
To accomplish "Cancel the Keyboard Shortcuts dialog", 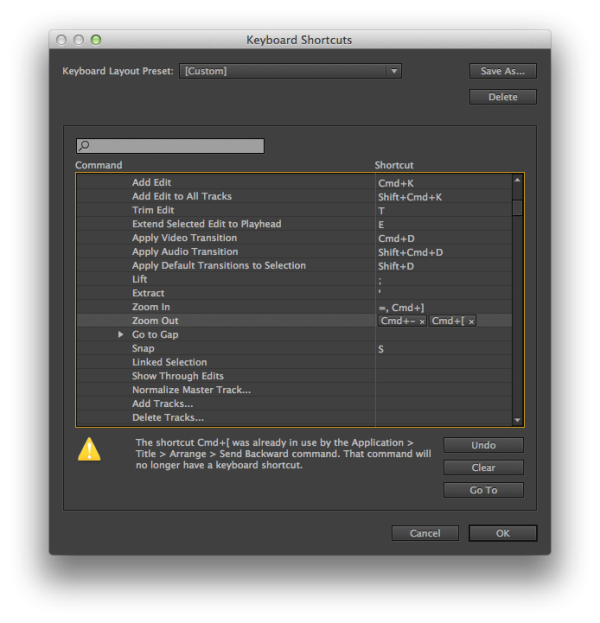I will (x=424, y=533).
